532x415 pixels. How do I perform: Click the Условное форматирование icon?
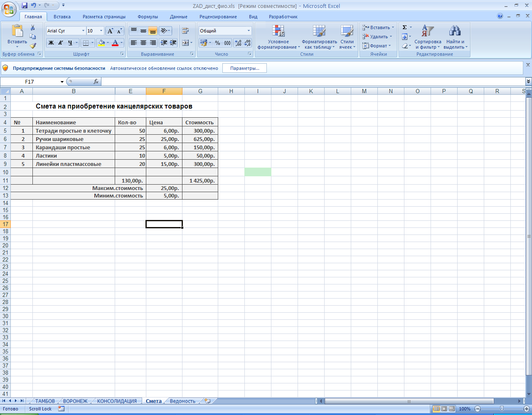pyautogui.click(x=278, y=37)
